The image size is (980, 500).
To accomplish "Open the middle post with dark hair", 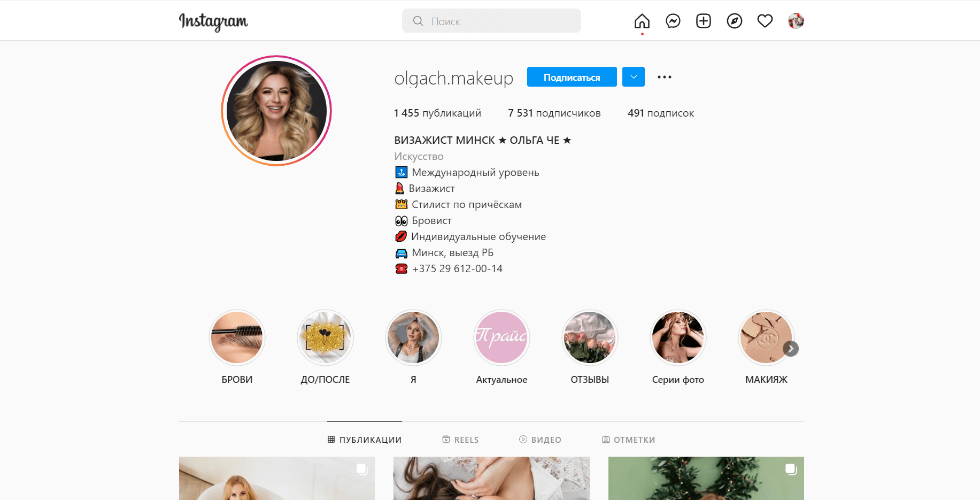I will 491,478.
